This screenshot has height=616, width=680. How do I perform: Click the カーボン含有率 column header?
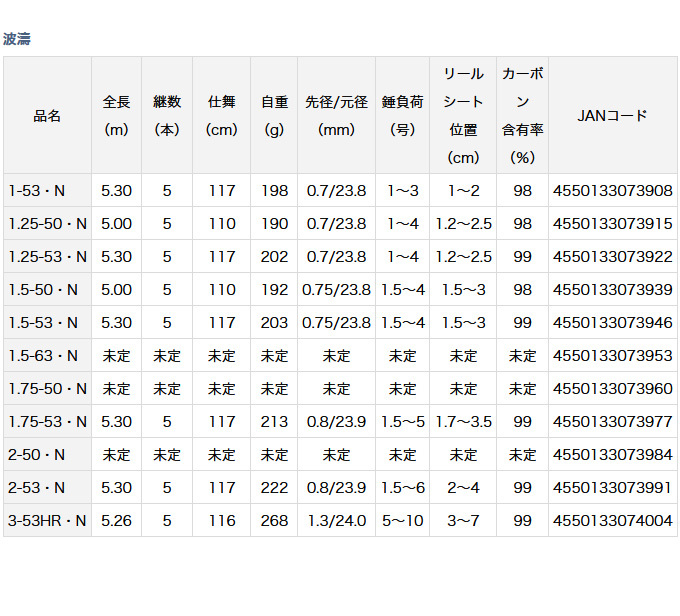click(x=522, y=115)
